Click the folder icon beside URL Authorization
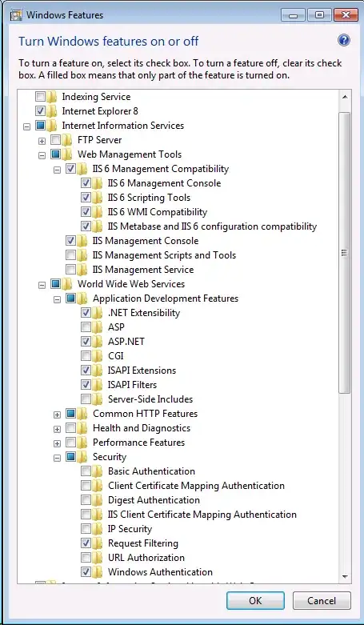This screenshot has height=625, width=364. click(x=98, y=558)
